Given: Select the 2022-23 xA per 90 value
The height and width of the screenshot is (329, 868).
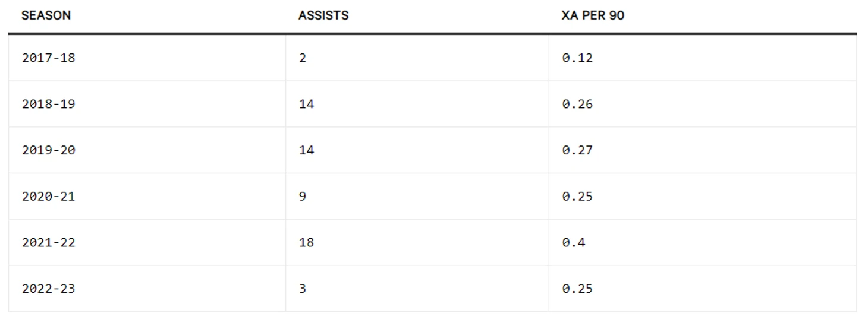Looking at the screenshot, I should (x=577, y=289).
